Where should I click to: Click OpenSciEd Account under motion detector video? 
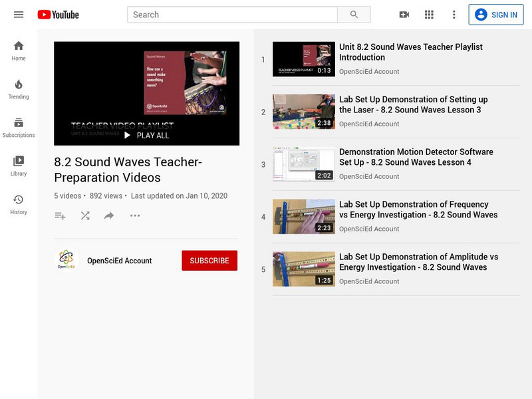click(x=369, y=176)
